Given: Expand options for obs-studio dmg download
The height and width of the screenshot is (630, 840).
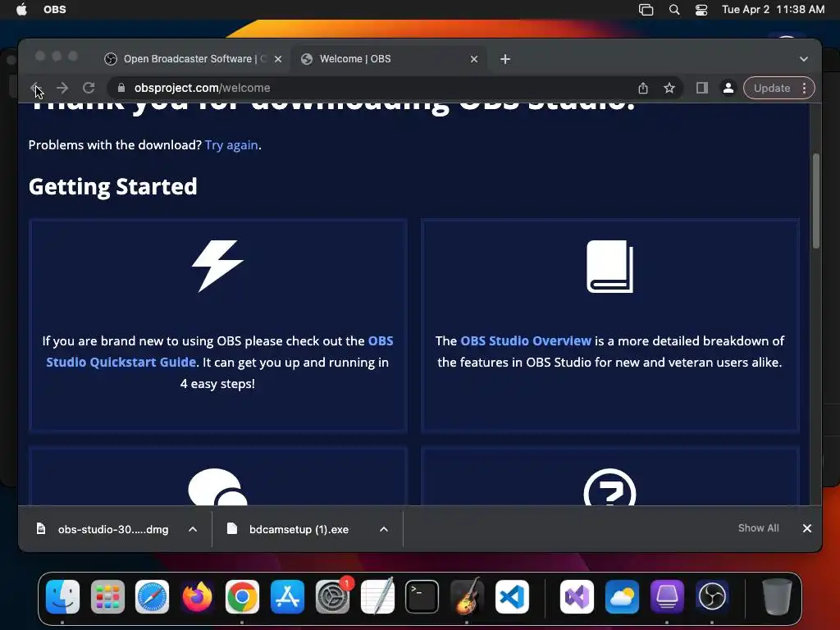Looking at the screenshot, I should [193, 529].
